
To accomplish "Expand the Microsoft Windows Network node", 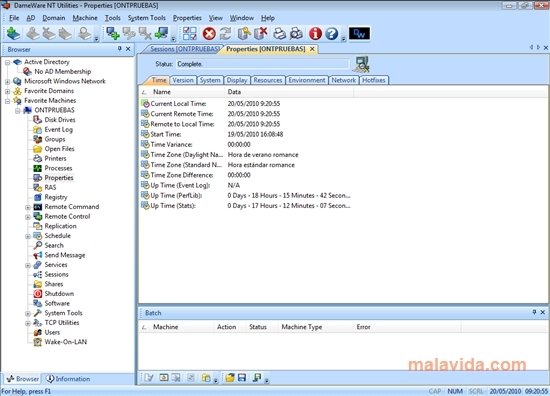I will (7, 81).
